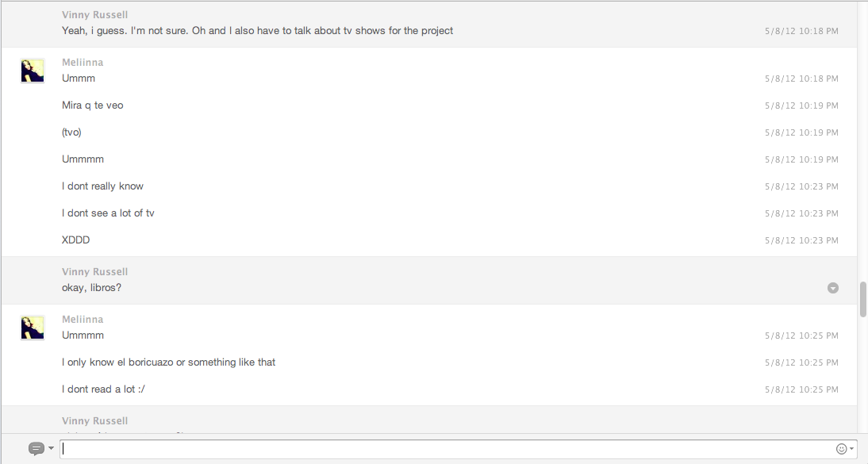Open the options arrow on "okay, libros?" message
This screenshot has width=868, height=464.
833,288
